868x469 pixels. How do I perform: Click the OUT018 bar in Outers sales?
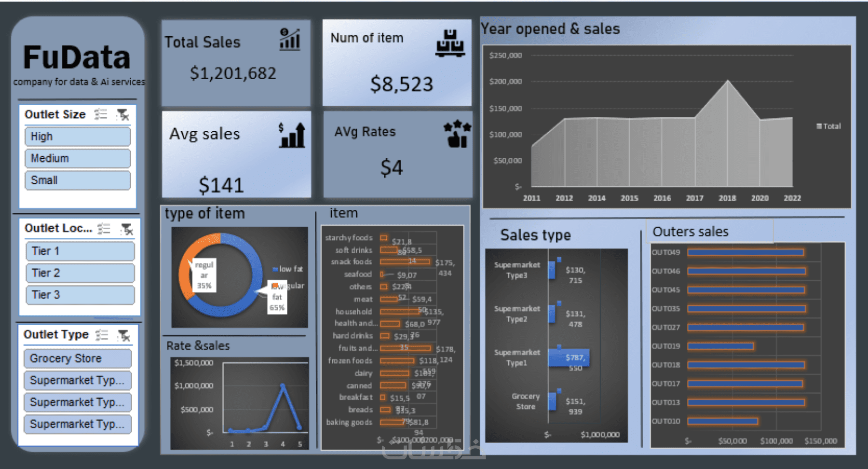tap(746, 365)
